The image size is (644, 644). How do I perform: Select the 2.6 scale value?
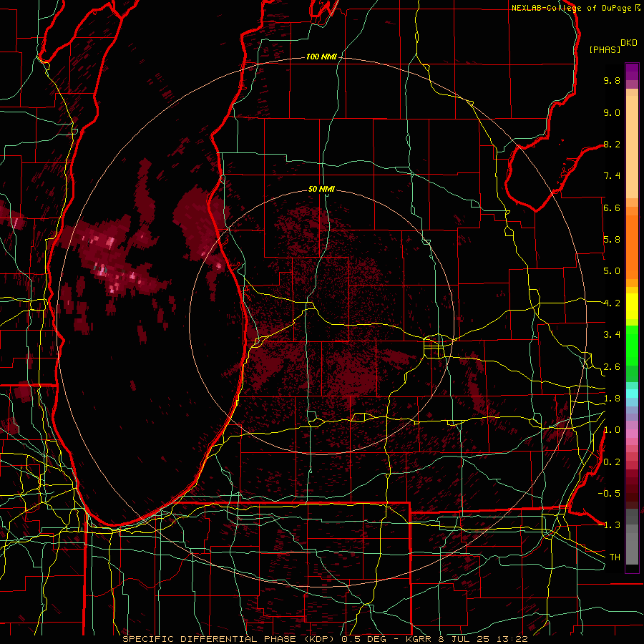[612, 367]
